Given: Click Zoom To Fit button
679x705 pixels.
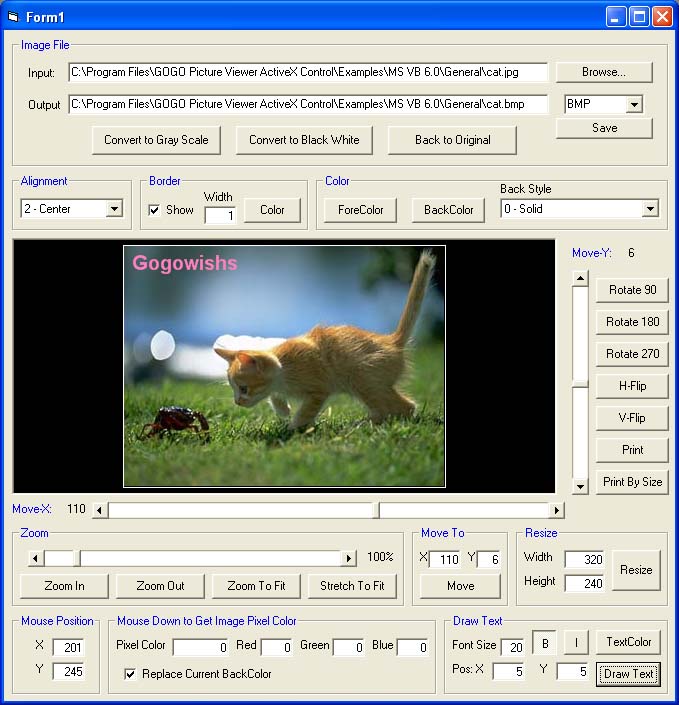Looking at the screenshot, I should pyautogui.click(x=256, y=586).
